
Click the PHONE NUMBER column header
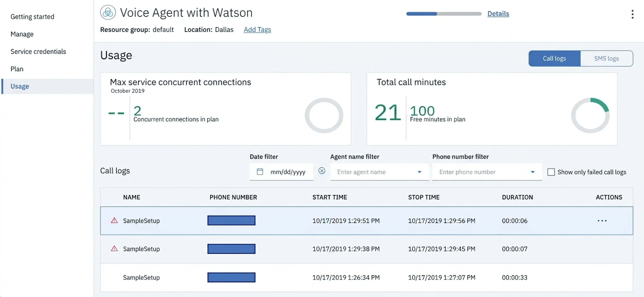coord(233,197)
